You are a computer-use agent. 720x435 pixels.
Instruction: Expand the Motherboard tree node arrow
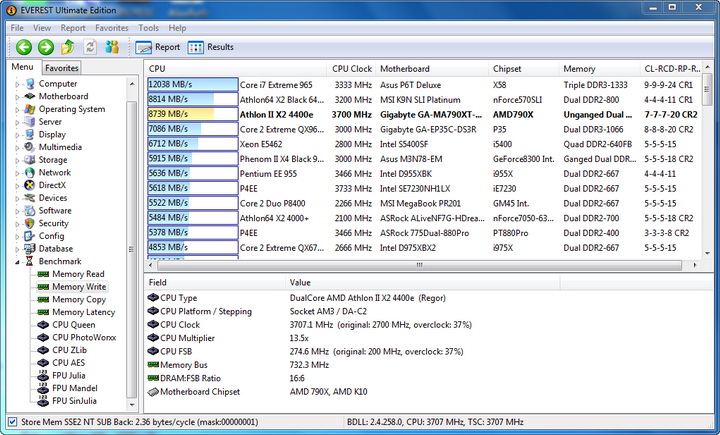[x=17, y=97]
